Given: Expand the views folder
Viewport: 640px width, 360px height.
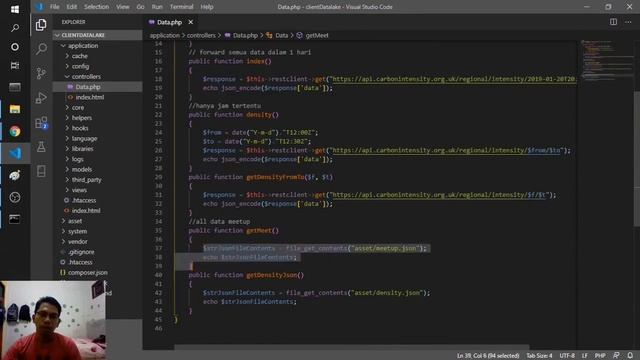Looking at the screenshot, I should coord(98,190).
